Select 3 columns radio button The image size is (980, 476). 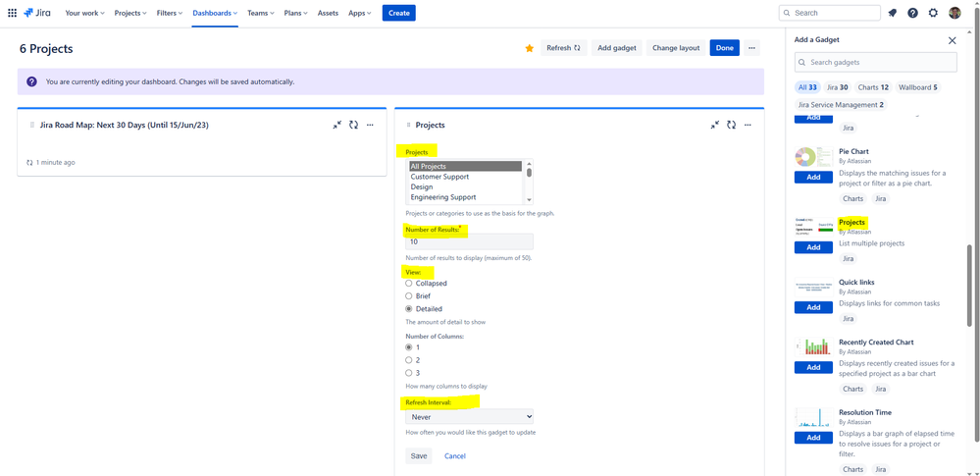(409, 372)
